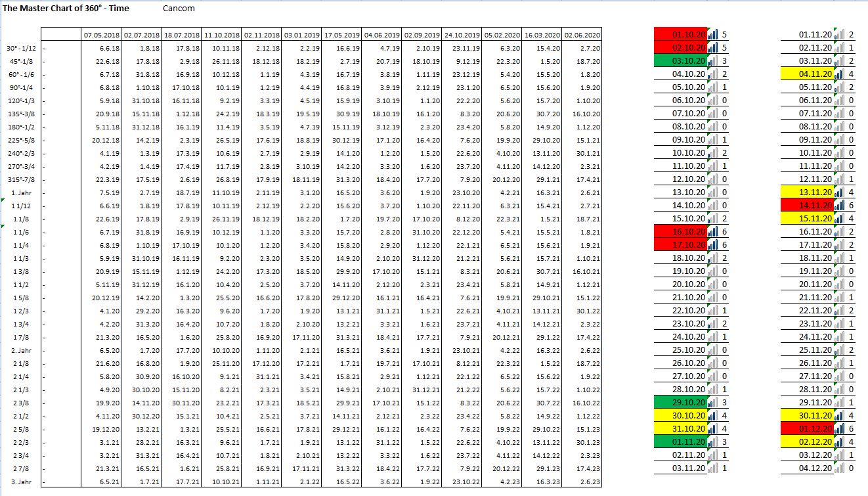Select the '30° - 1/12' row label

point(21,48)
